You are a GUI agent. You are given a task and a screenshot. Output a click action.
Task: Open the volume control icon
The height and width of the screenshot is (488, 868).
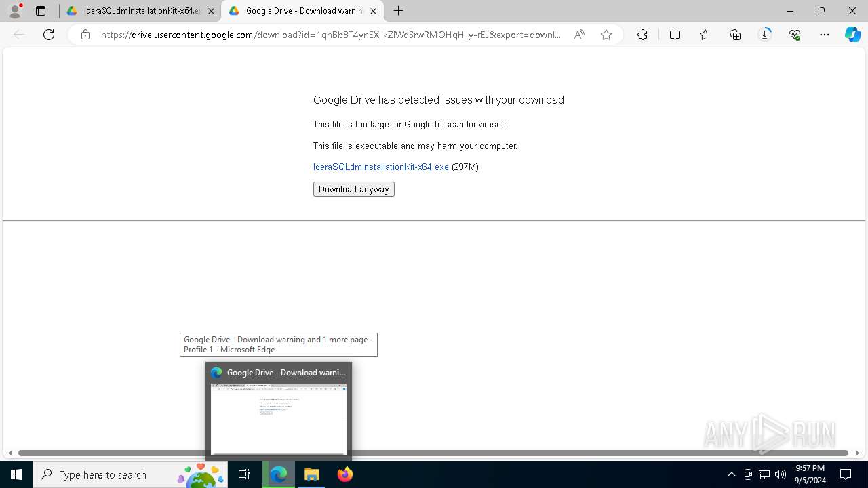coord(780,474)
